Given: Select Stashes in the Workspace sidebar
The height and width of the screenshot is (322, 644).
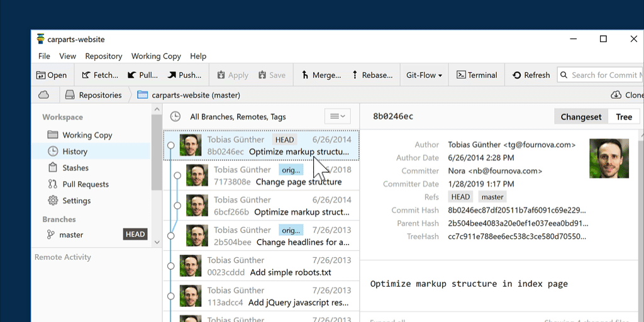Looking at the screenshot, I should tap(75, 168).
